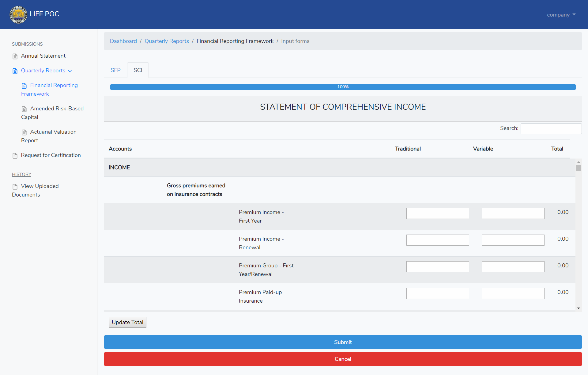Switch to the SFP tab
Viewport: 588px width, 375px height.
coord(115,70)
